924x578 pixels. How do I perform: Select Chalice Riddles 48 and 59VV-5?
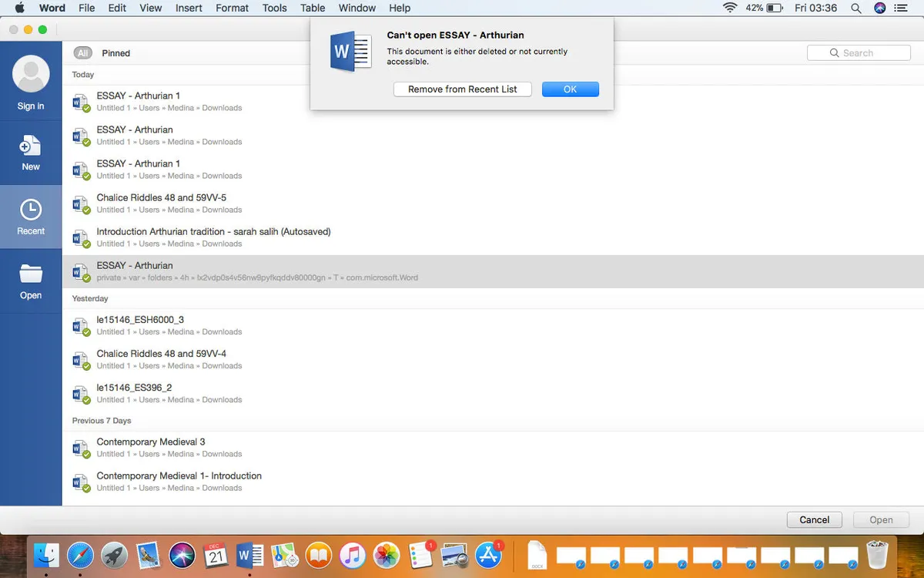(x=493, y=203)
